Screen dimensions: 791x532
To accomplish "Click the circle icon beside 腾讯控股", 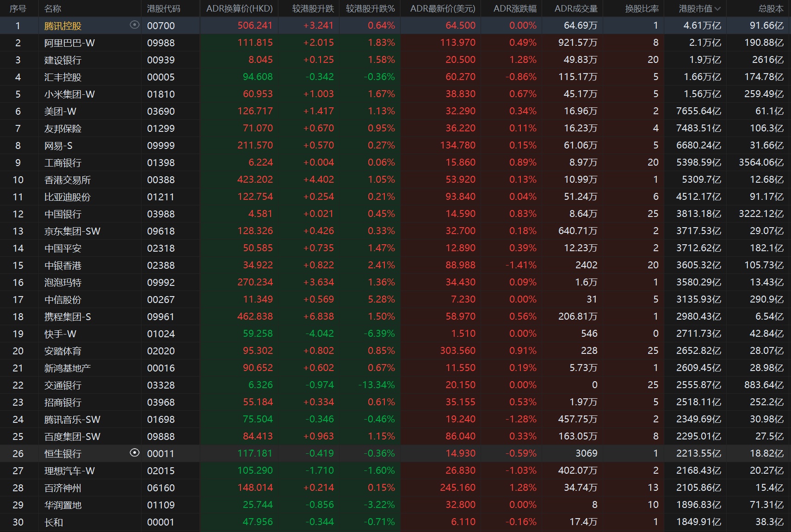I will click(135, 25).
